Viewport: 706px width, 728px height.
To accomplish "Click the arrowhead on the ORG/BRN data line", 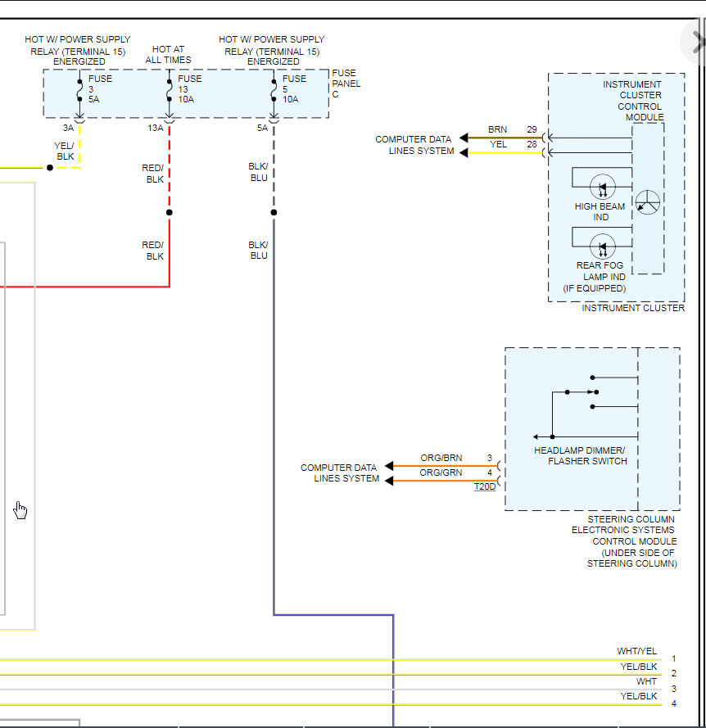I will click(x=389, y=466).
